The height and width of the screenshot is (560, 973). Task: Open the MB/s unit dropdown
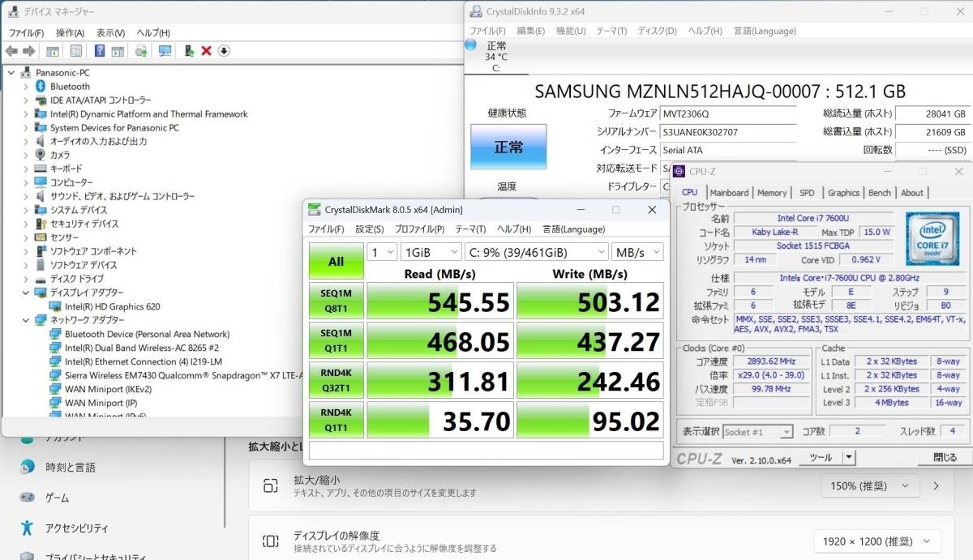[x=637, y=252]
